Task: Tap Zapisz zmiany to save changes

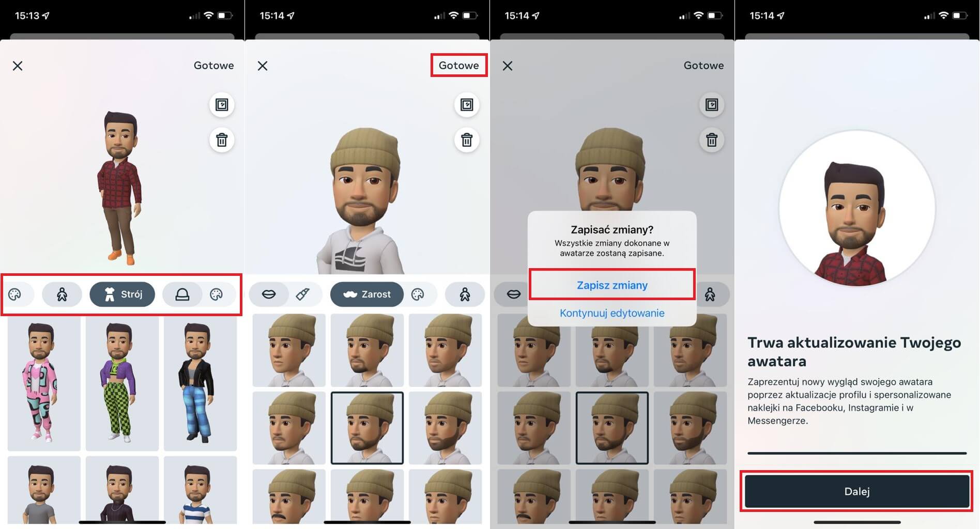Action: coord(612,285)
